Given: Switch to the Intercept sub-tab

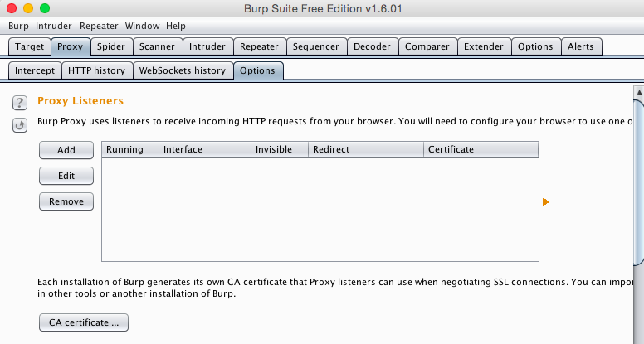Looking at the screenshot, I should tap(35, 70).
